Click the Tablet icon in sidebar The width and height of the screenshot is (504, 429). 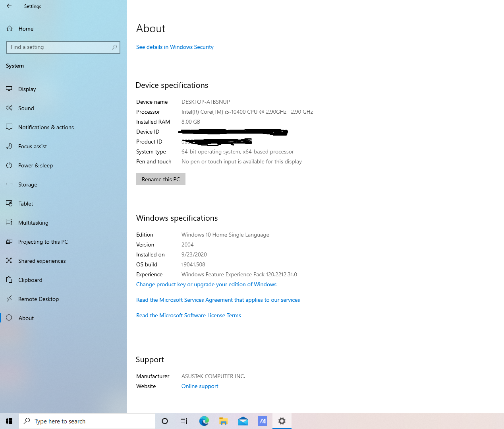coord(9,203)
